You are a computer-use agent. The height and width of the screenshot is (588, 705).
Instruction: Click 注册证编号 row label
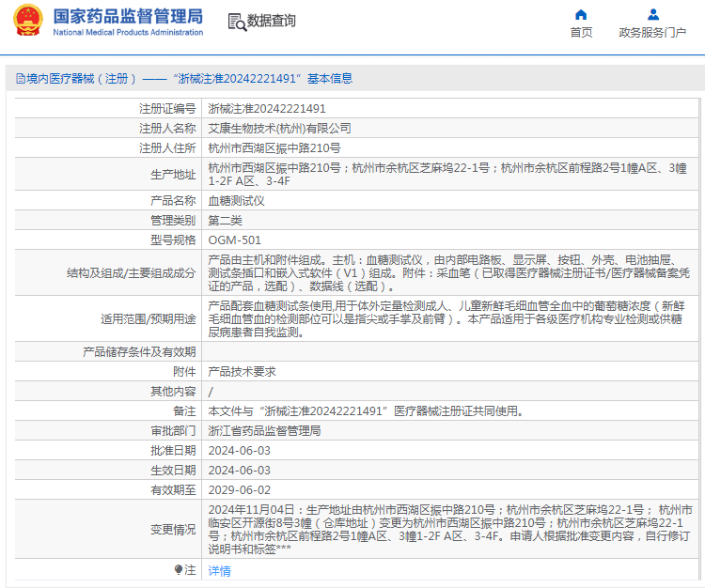167,109
